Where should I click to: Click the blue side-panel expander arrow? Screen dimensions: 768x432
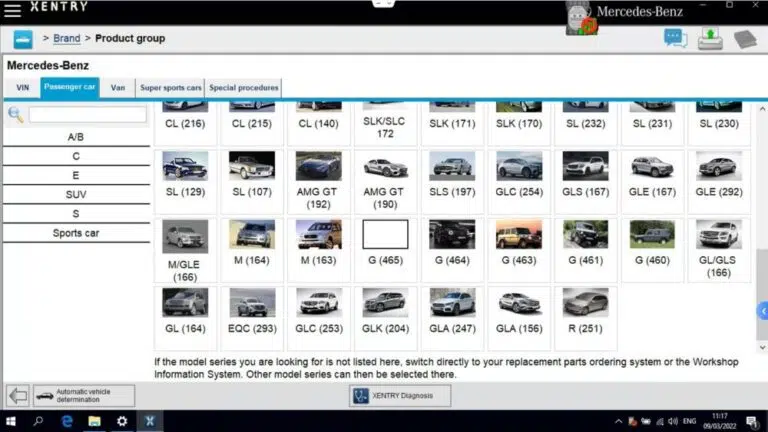click(x=762, y=312)
